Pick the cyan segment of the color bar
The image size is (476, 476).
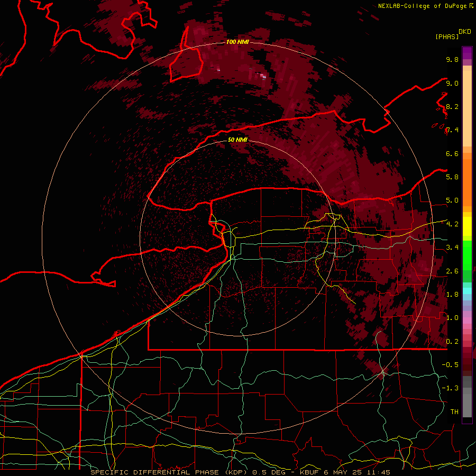467,291
